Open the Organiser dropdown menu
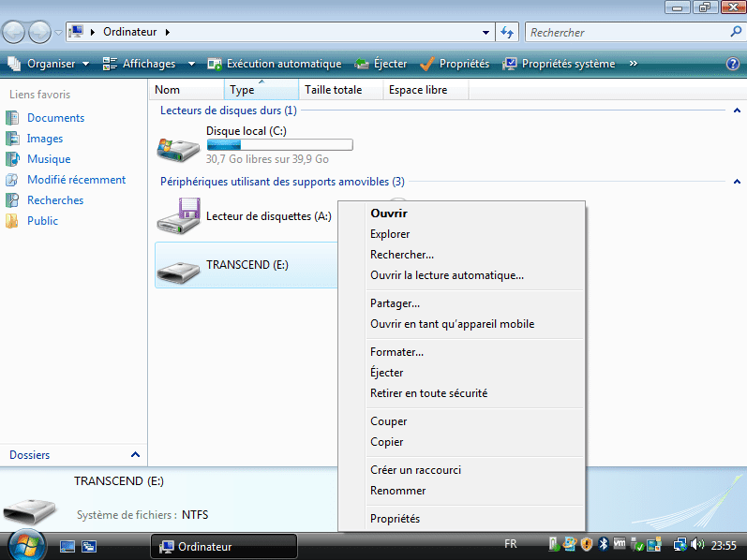 coord(47,64)
